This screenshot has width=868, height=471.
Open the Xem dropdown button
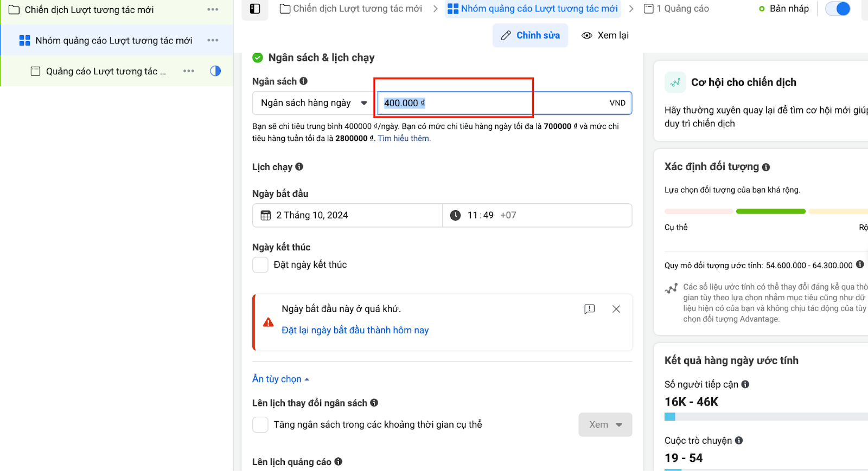point(605,424)
